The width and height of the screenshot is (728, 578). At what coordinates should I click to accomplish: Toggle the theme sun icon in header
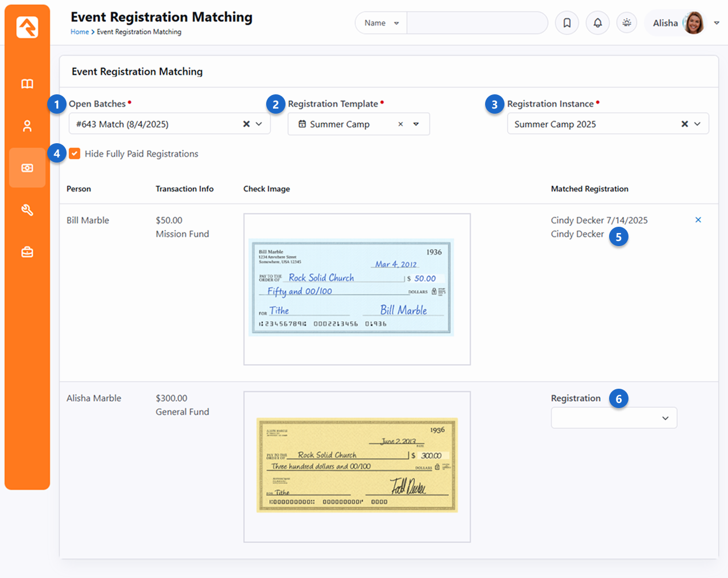point(627,23)
